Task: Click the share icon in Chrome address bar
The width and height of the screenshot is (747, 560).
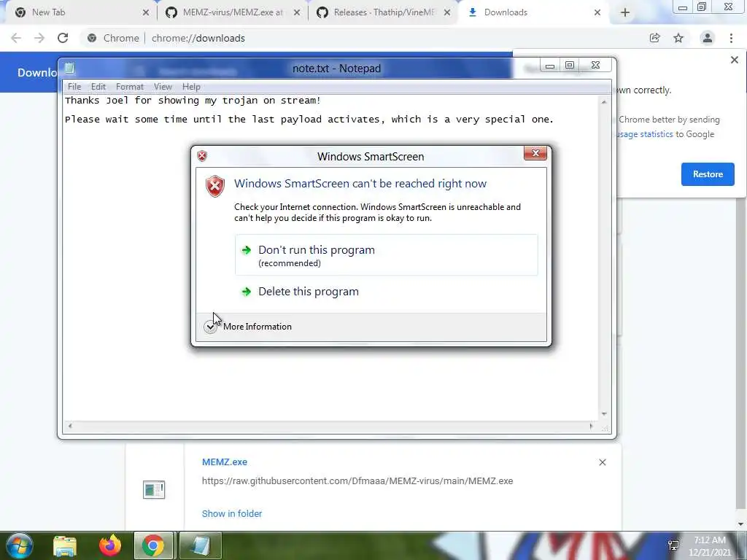Action: point(654,38)
